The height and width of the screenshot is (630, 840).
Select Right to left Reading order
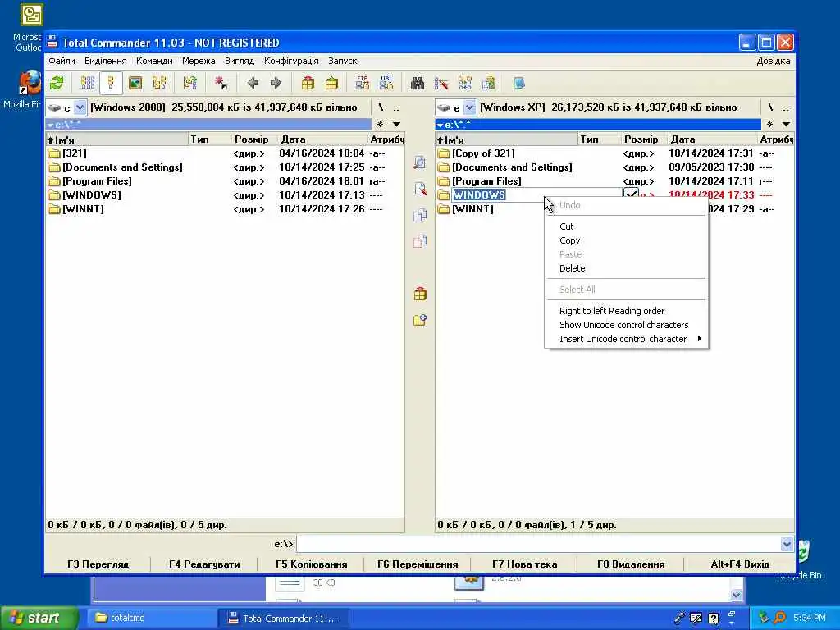point(626,311)
